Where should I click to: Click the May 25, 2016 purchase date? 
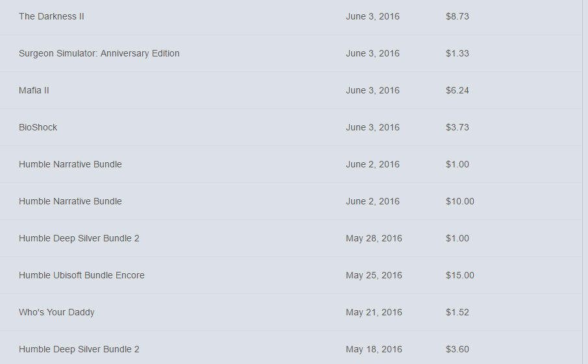(x=374, y=275)
